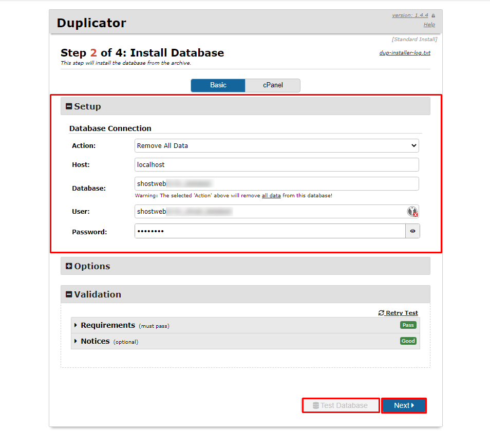The image size is (490, 448).
Task: Click the minus icon on the Setup header
Action: point(69,106)
